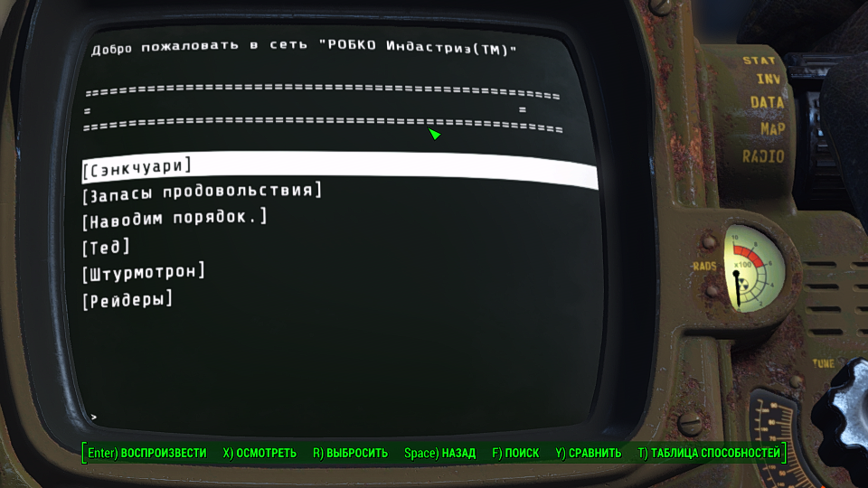Viewport: 868px width, 488px height.
Task: Select the [Сэнкчуари] holotape entry
Action: point(339,169)
